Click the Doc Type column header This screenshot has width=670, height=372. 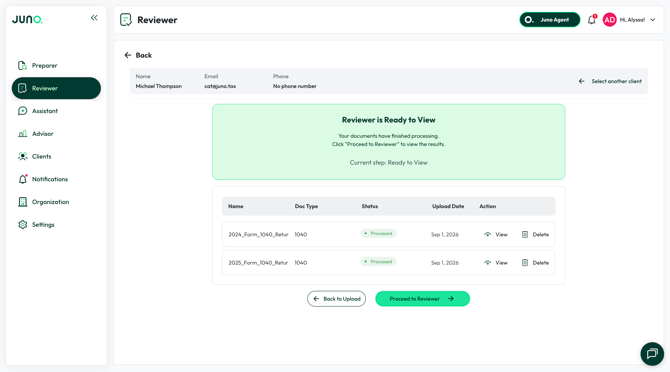306,206
